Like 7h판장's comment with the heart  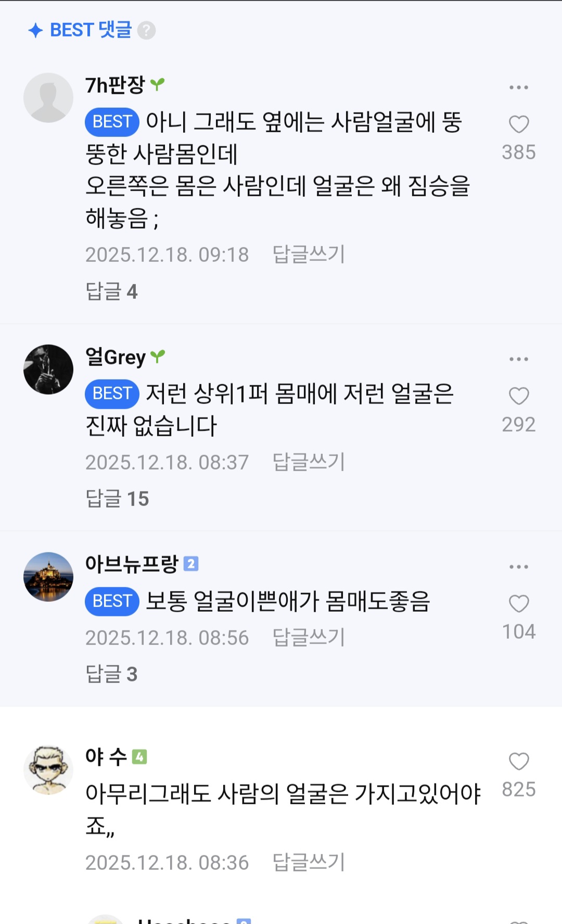click(518, 124)
